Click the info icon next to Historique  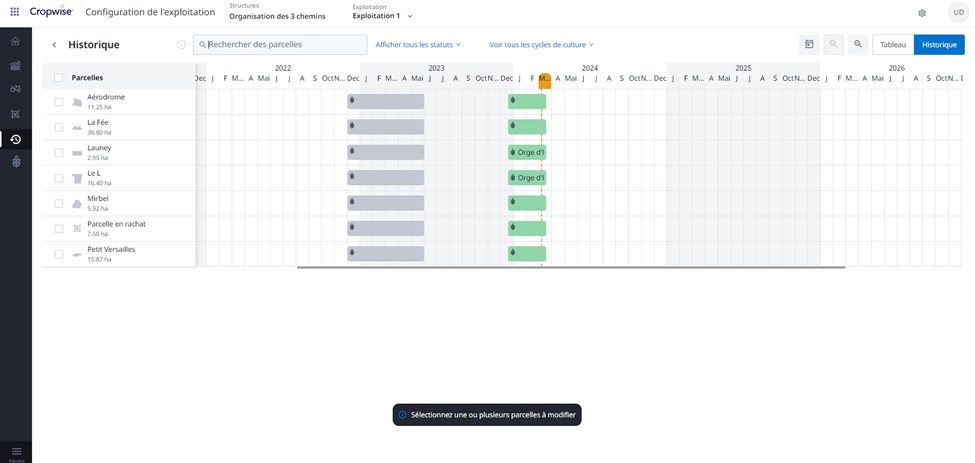pos(181,45)
